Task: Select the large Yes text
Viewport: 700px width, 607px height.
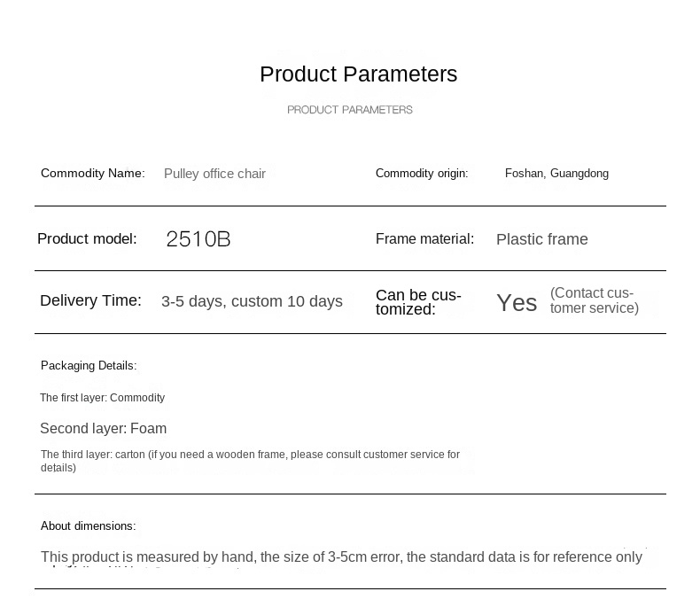Action: [517, 303]
